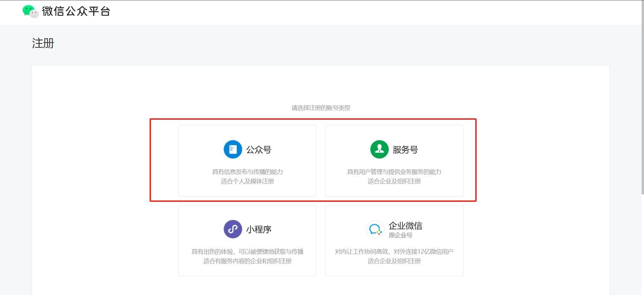This screenshot has width=644, height=295.
Task: Click 适合企业及组织注册 under 服务号
Action: 394,181
